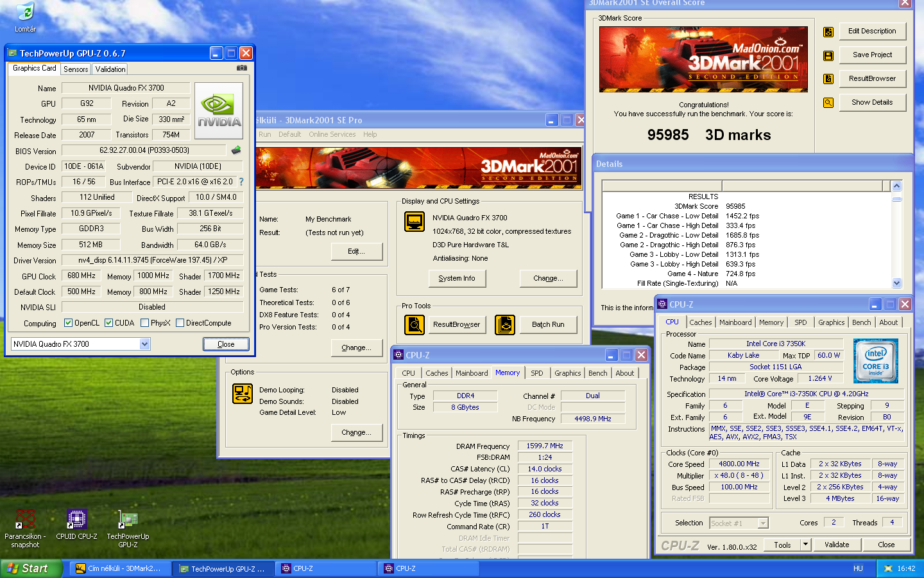Click Show Details button
Screen dimensions: 924x578
pos(872,102)
